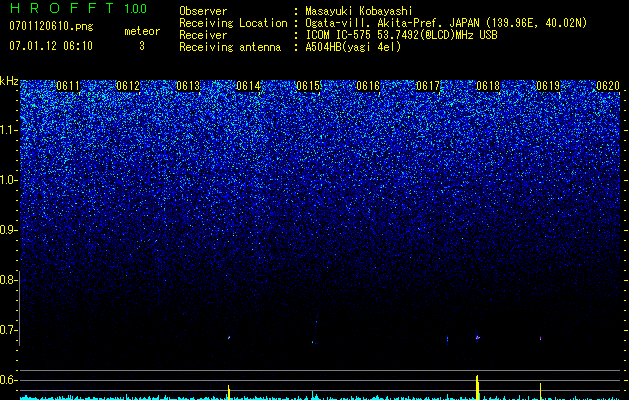Click the meteor count value 3
The height and width of the screenshot is (400, 629).
coord(142,46)
